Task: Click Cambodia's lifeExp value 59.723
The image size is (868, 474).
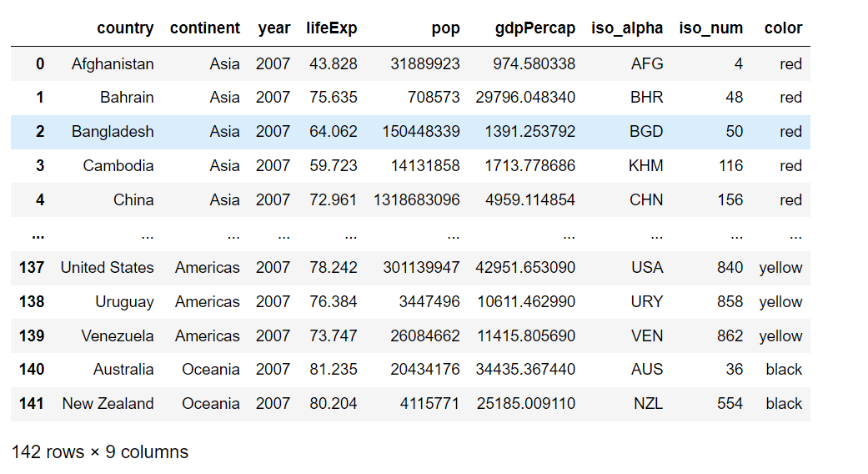Action: point(331,166)
